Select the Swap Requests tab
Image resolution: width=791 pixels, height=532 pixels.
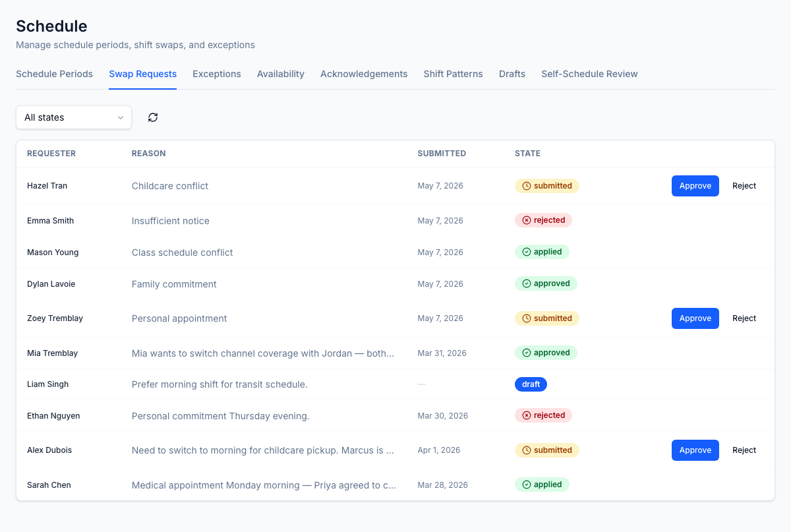[142, 74]
